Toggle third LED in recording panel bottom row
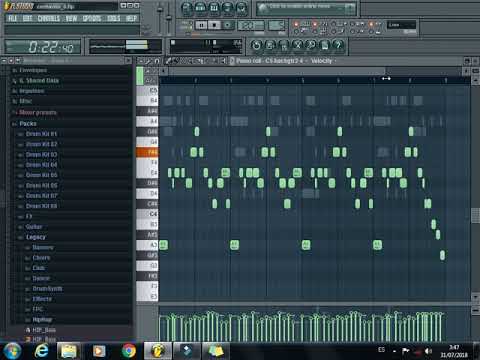The image size is (480, 360). [334, 32]
